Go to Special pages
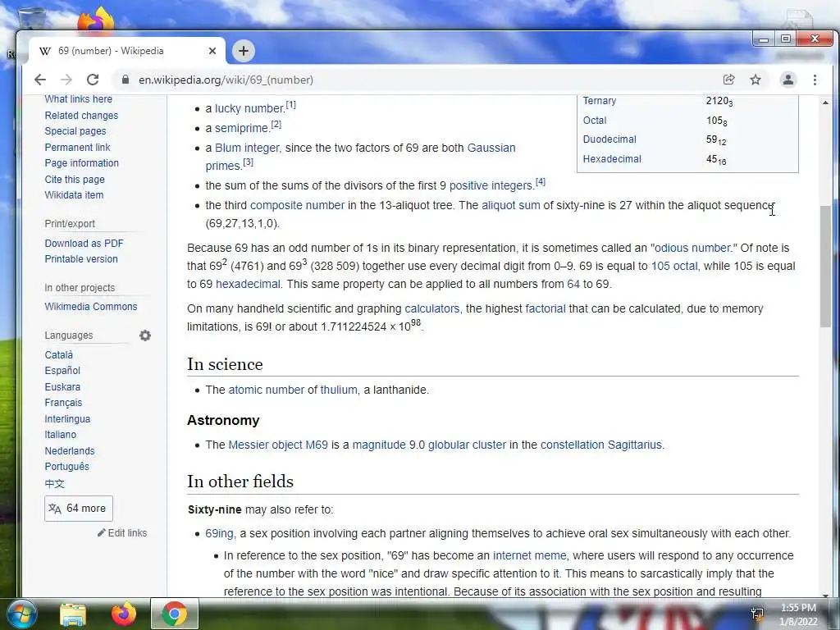The image size is (840, 630). 75,131
